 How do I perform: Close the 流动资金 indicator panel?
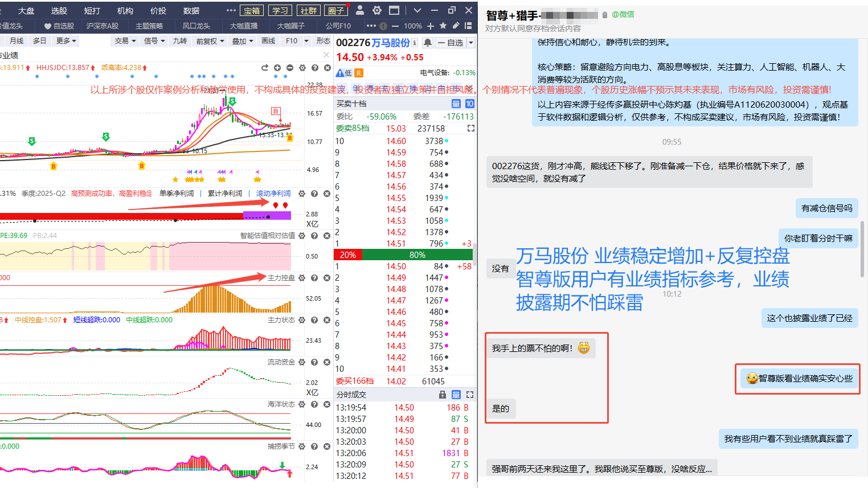[327, 362]
